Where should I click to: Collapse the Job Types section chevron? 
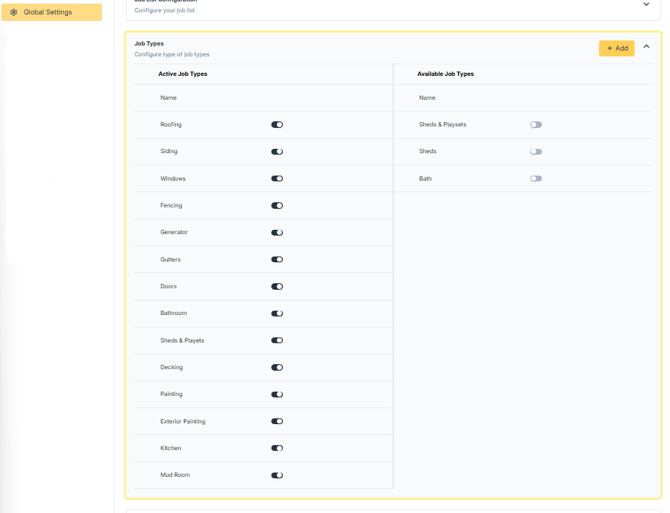pyautogui.click(x=646, y=47)
